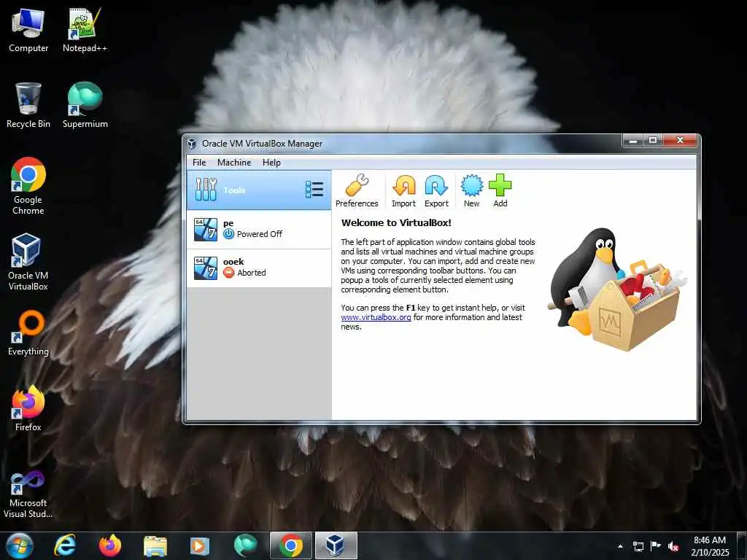Click the Windows 7 icon for ooek VM
The height and width of the screenshot is (560, 747).
pyautogui.click(x=206, y=268)
